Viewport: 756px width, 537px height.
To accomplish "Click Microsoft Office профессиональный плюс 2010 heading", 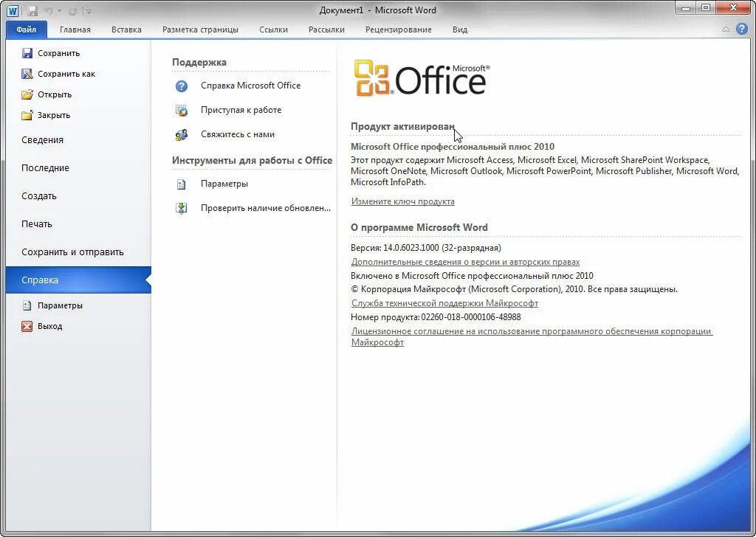I will [x=453, y=146].
